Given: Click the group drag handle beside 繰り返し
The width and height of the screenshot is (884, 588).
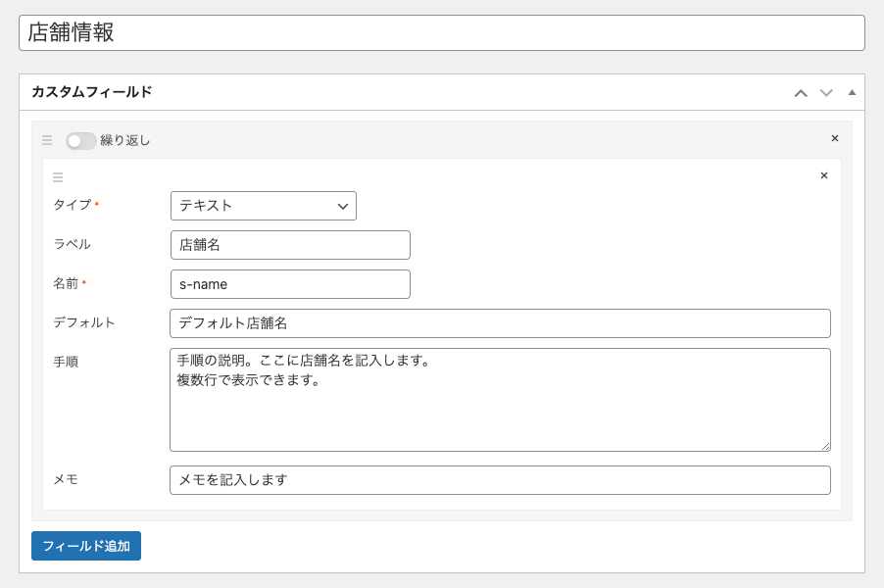Looking at the screenshot, I should (x=47, y=140).
